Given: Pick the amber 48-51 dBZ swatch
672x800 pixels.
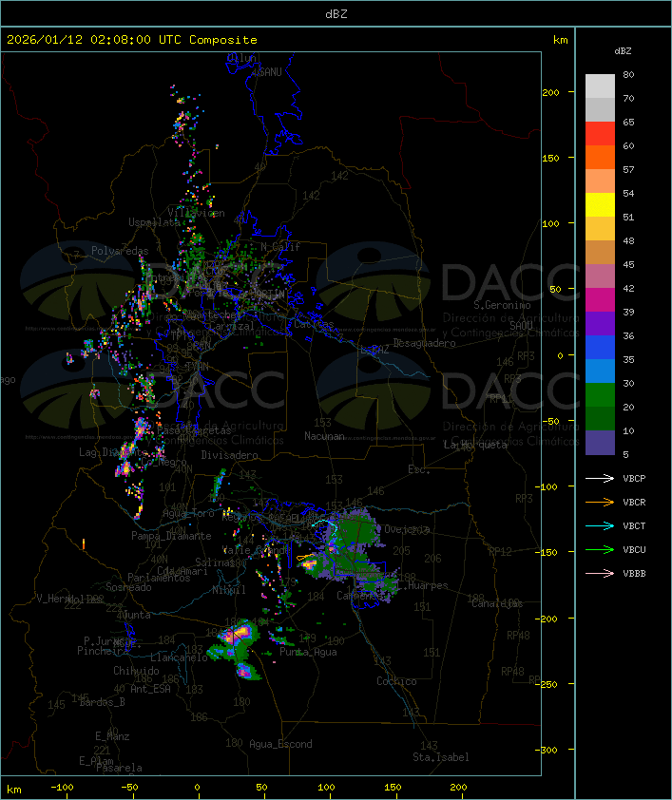Looking at the screenshot, I should 600,229.
